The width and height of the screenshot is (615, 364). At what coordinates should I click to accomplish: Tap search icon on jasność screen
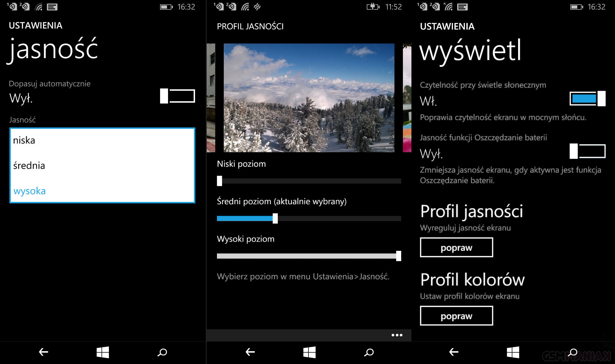coord(162,352)
